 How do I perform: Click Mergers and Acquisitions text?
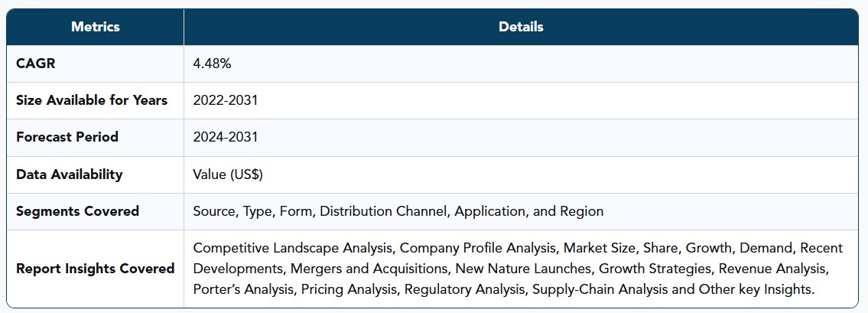pos(369,269)
